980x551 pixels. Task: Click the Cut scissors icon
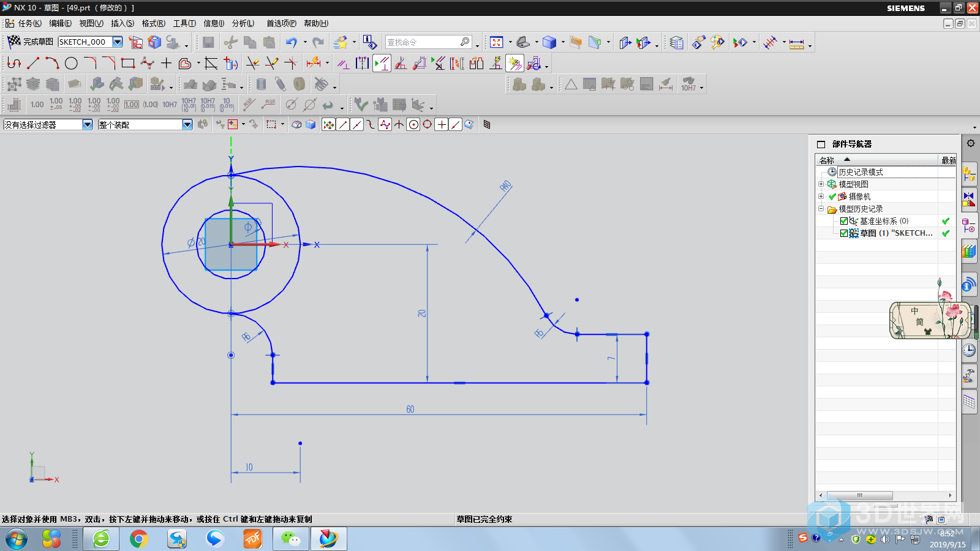(230, 42)
